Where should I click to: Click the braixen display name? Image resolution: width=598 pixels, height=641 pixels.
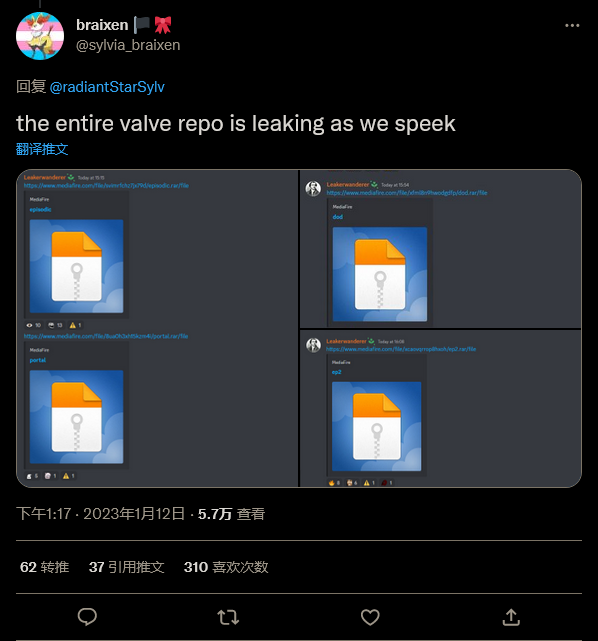point(102,25)
